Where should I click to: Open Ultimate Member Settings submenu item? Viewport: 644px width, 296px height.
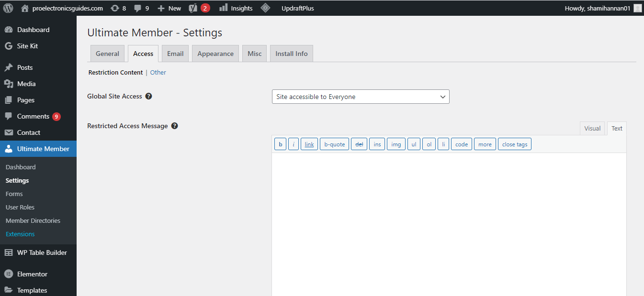click(x=17, y=180)
